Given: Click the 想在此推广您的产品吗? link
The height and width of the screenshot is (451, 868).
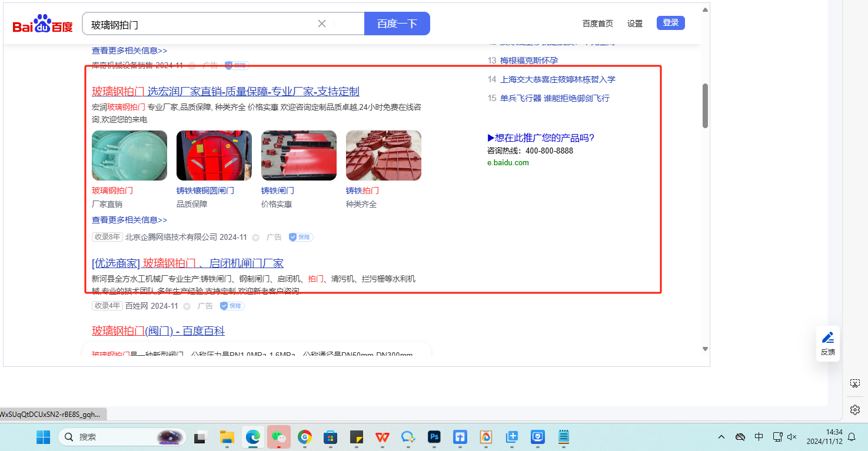Looking at the screenshot, I should point(541,138).
